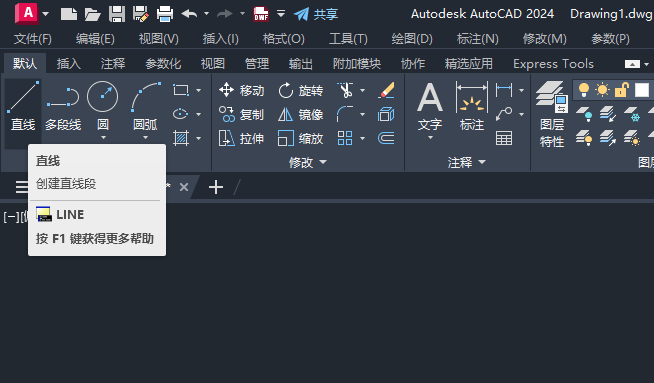The width and height of the screenshot is (654, 383).
Task: Activate the Scale (缩放) command
Action: (x=300, y=138)
